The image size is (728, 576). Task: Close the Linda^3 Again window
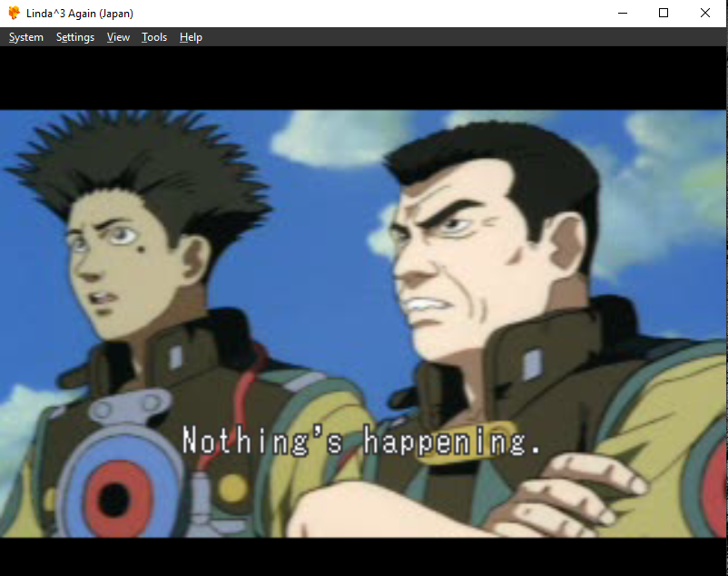(704, 13)
